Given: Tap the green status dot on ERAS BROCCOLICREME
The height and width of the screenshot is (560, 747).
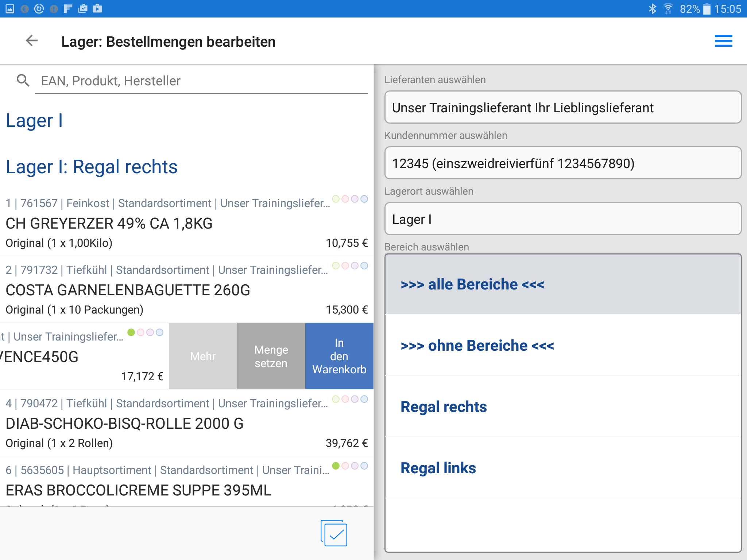Looking at the screenshot, I should coord(336,466).
